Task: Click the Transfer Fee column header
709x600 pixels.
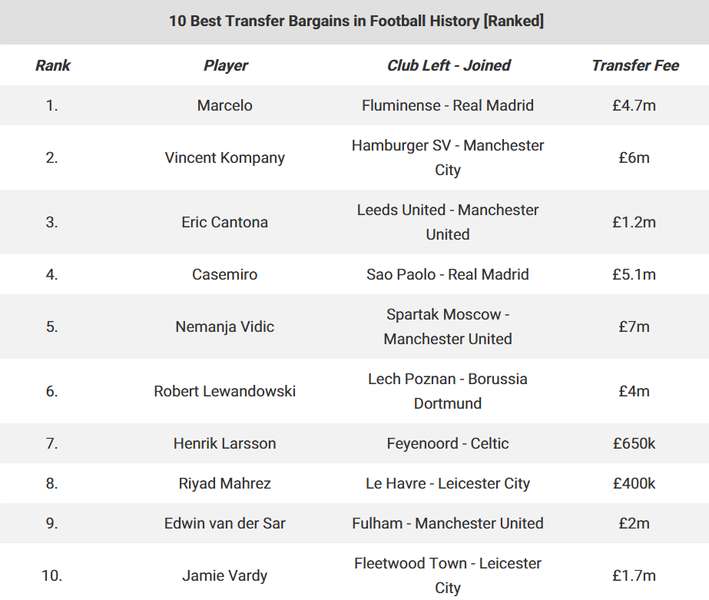Action: click(635, 66)
